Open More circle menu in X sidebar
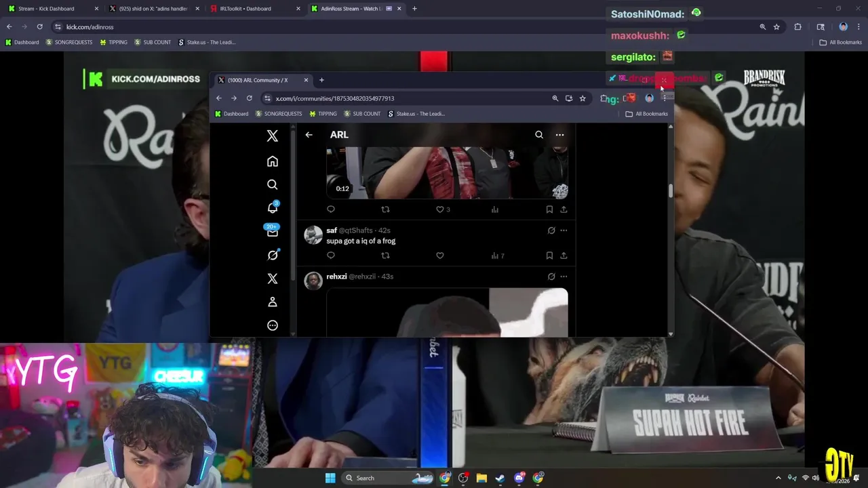Image resolution: width=868 pixels, height=488 pixels. tap(273, 325)
